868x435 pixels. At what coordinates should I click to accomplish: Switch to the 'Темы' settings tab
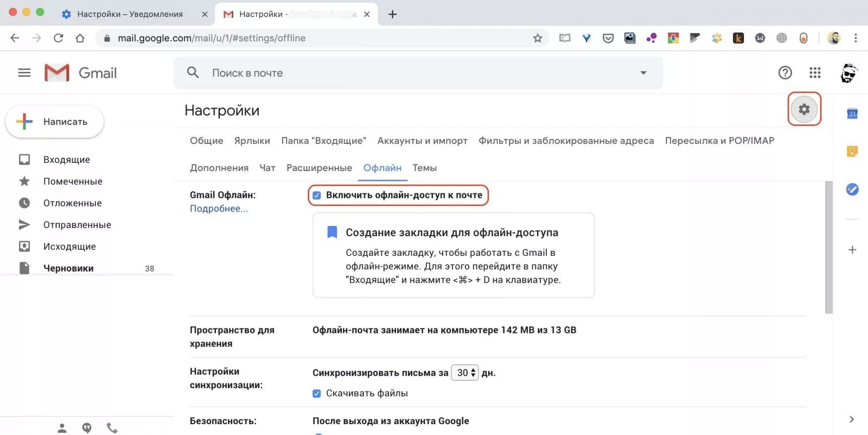tap(424, 168)
